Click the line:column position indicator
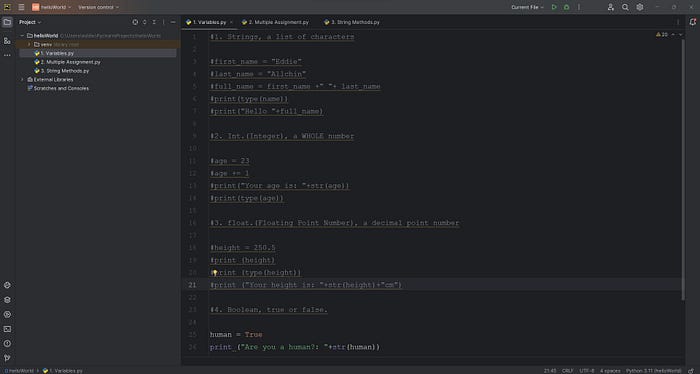Image resolution: width=700 pixels, height=374 pixels. (x=550, y=370)
